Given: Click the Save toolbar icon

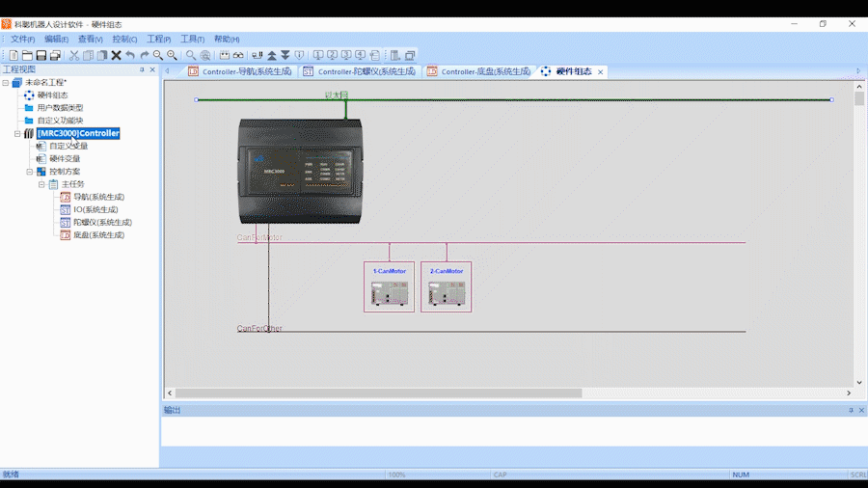Looking at the screenshot, I should pos(41,55).
